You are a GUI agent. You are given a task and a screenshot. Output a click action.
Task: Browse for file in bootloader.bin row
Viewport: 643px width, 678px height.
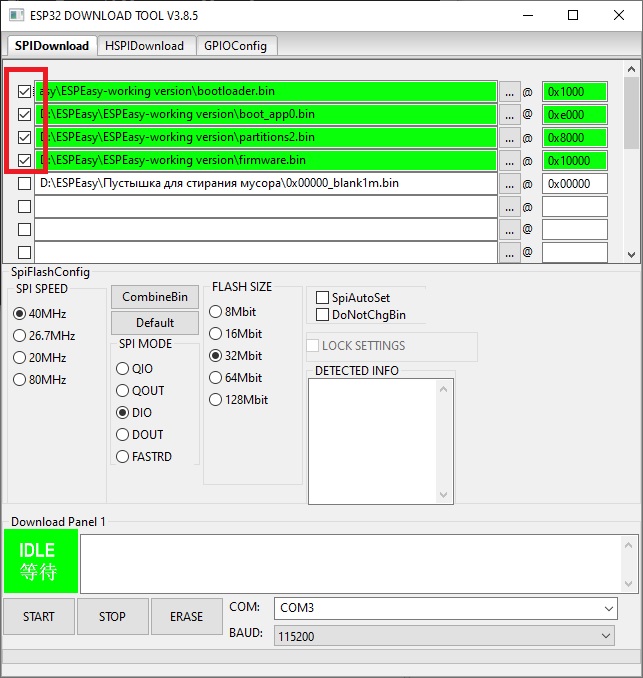click(509, 92)
